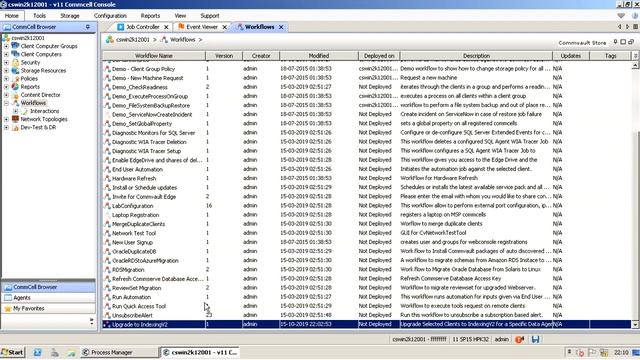Expand the Client Computers node
The image size is (640, 360).
tap(6, 54)
